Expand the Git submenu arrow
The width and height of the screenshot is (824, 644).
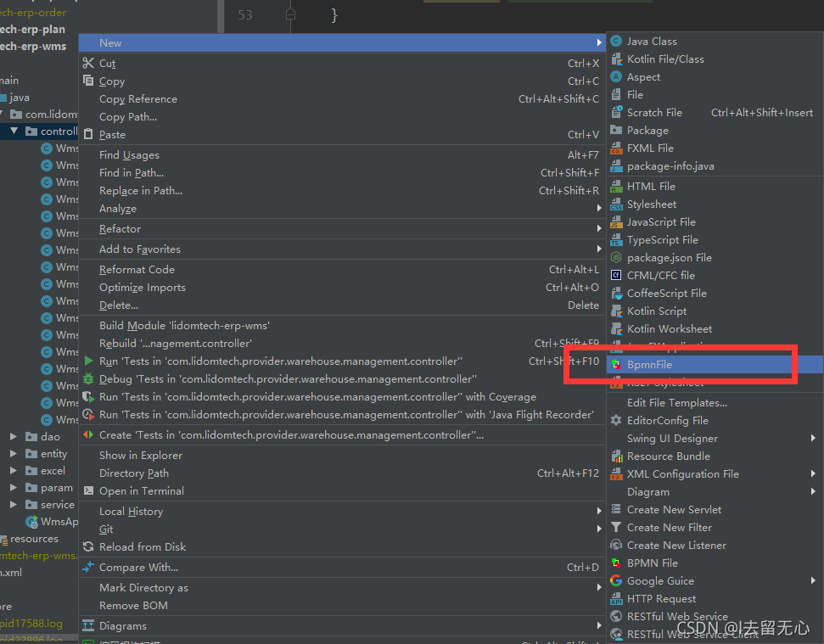click(x=599, y=529)
